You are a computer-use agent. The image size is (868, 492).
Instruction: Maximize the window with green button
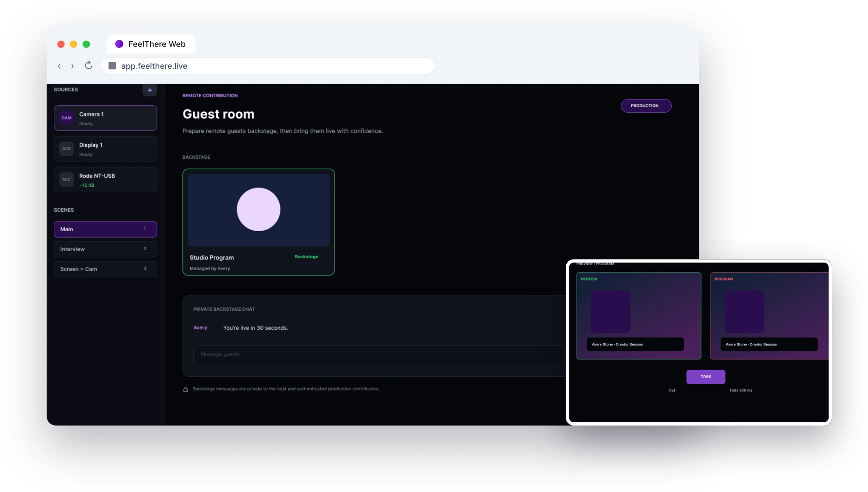86,44
